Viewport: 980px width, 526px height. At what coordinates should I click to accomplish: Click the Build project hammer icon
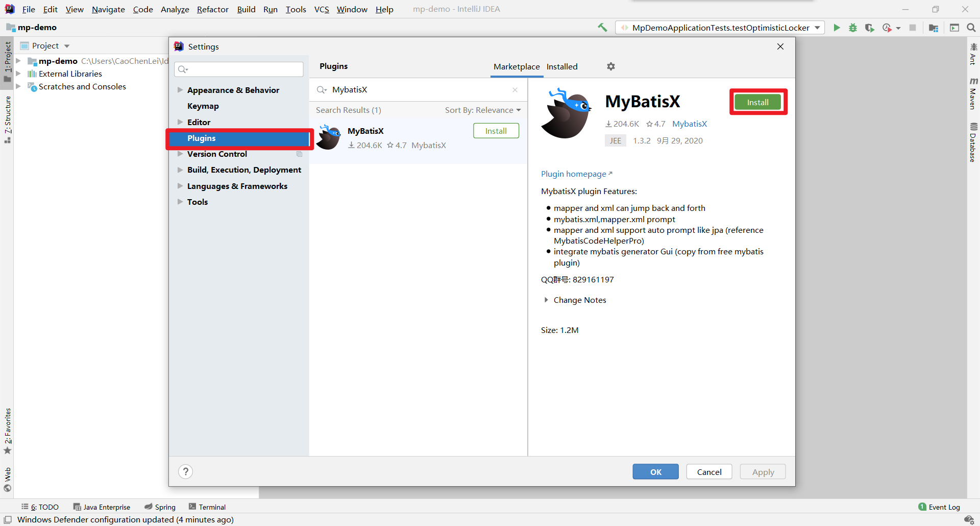point(602,28)
